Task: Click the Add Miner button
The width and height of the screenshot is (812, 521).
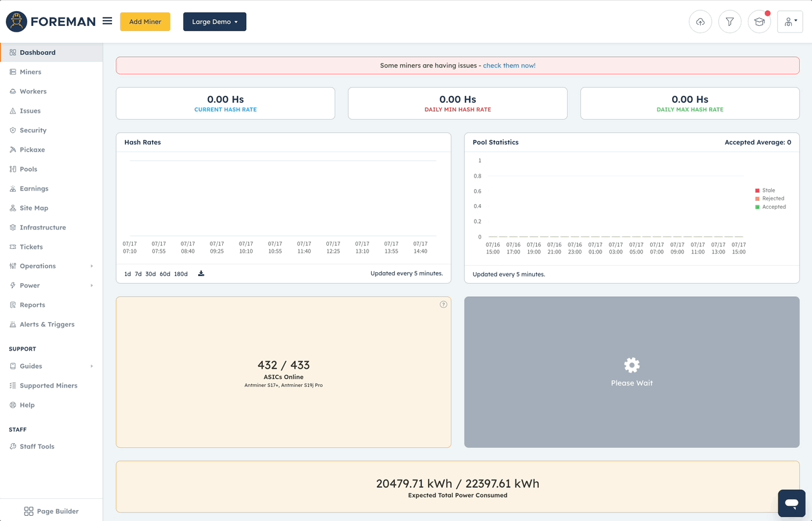Action: click(145, 22)
